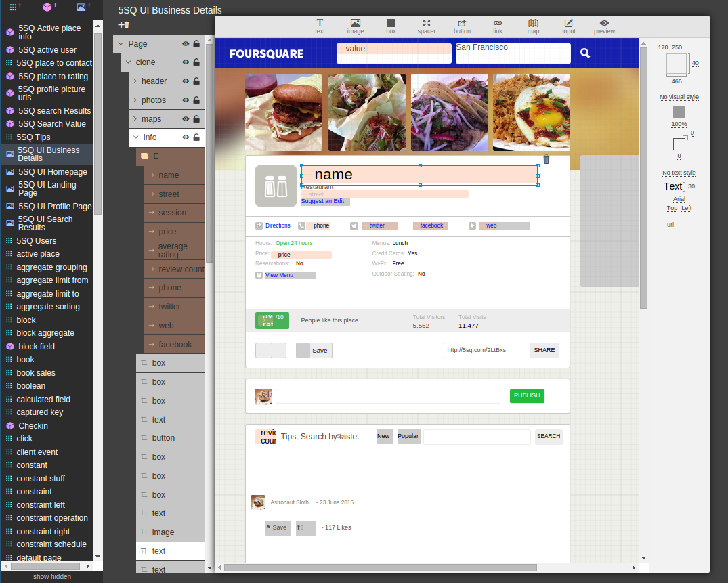This screenshot has width=728, height=583.
Task: Collapse the Page tree node
Action: click(x=121, y=44)
